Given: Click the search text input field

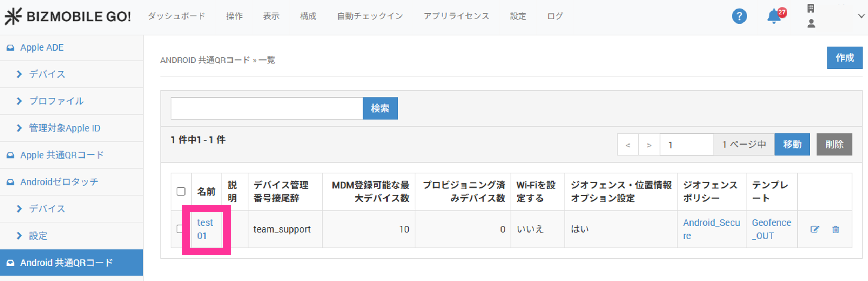Looking at the screenshot, I should click(x=267, y=108).
